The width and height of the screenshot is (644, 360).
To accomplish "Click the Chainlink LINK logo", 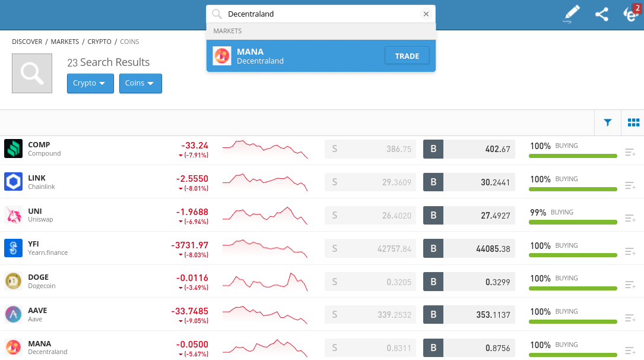I will coord(13,182).
